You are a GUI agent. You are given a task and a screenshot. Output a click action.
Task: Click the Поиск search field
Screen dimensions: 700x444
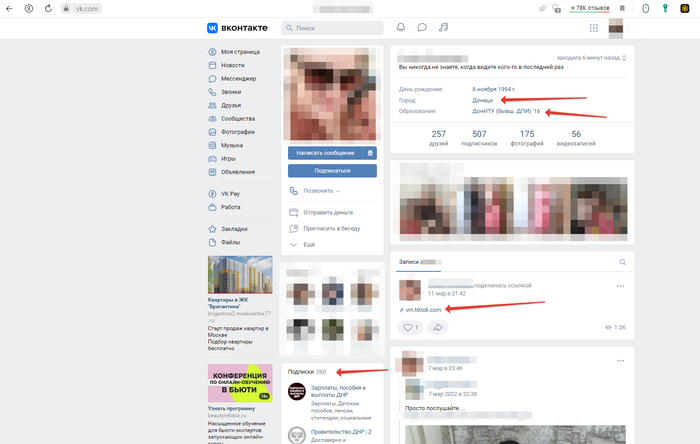332,28
